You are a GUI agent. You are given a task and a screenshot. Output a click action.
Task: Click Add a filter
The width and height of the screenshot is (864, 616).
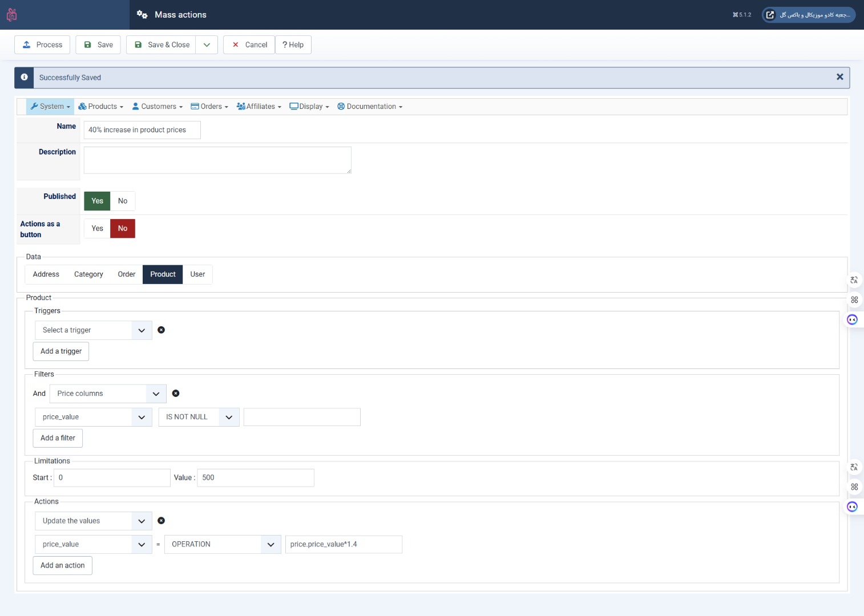pyautogui.click(x=58, y=438)
